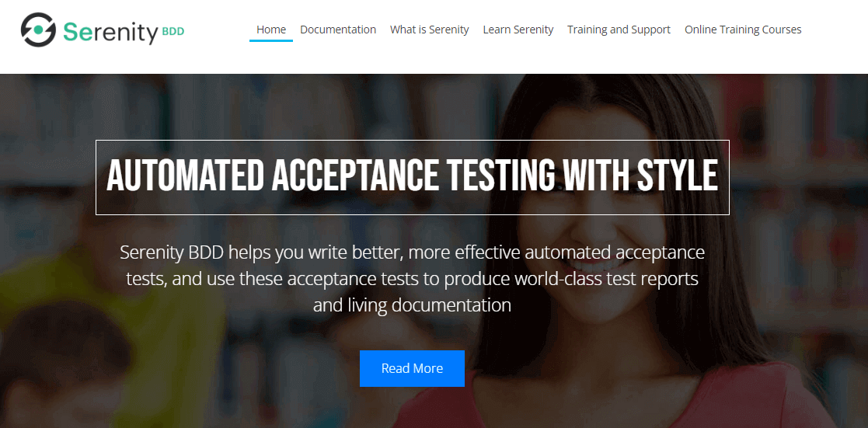Click the 'world-class test reports' text line
The height and width of the screenshot is (428, 868).
pyautogui.click(x=606, y=279)
